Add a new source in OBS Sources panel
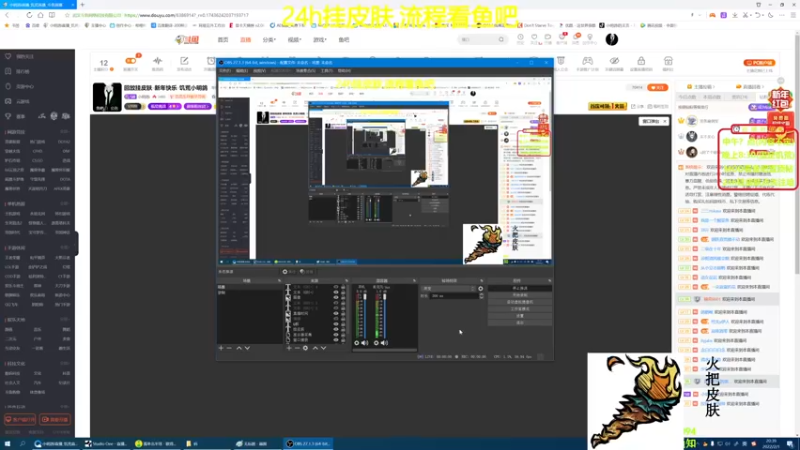800x450 pixels. (x=289, y=348)
